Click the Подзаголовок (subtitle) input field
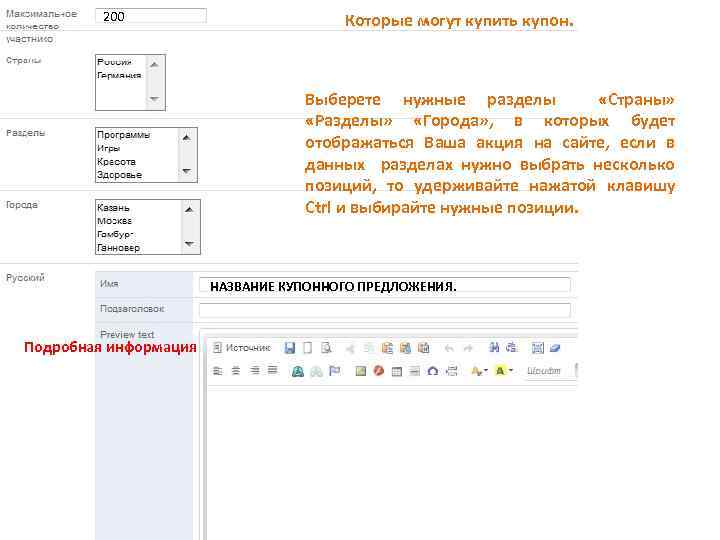720x540 pixels. click(x=385, y=310)
